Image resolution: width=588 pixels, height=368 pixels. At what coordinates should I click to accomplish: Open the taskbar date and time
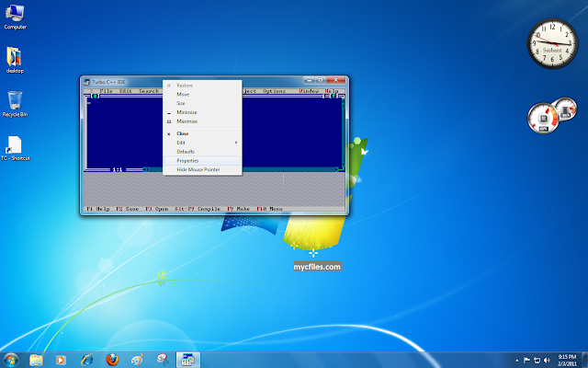[567, 360]
